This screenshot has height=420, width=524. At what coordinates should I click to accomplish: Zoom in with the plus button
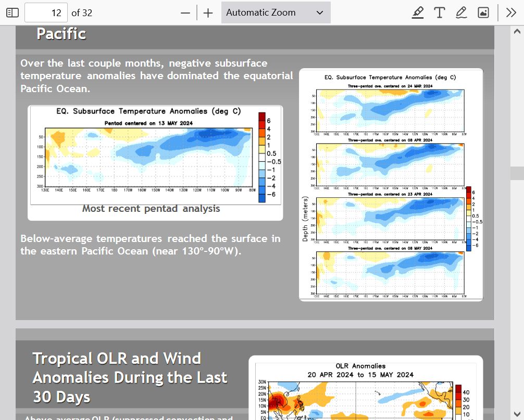pyautogui.click(x=208, y=12)
